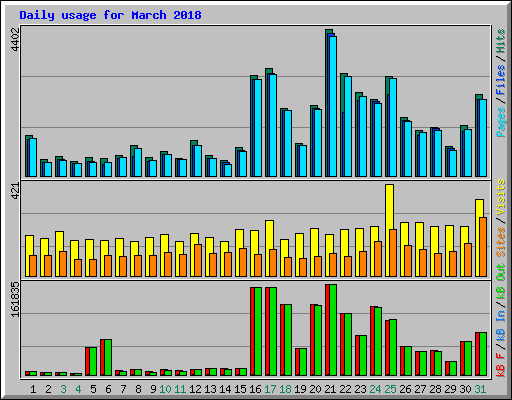The image size is (512, 400).
Task: Click day 22 on the x-axis
Action: point(345,389)
